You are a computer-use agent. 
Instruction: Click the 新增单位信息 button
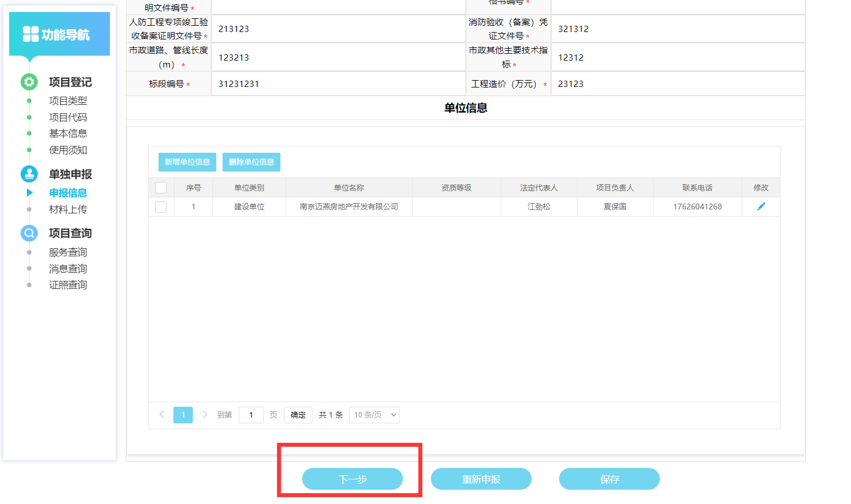point(187,162)
